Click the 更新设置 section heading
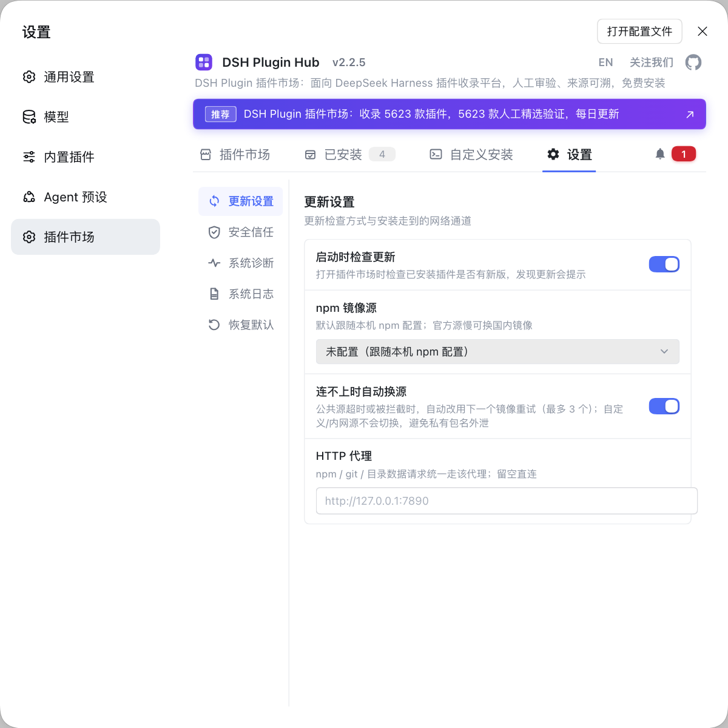The image size is (728, 728). (x=329, y=202)
